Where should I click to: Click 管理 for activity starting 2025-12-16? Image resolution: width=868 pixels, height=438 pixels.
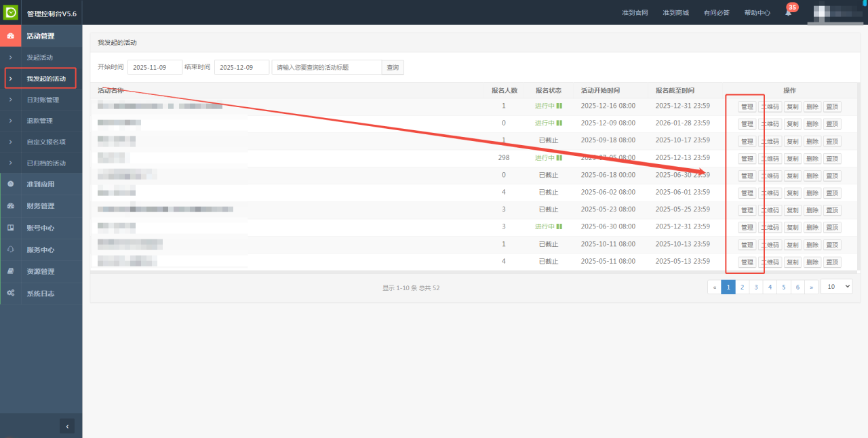tap(747, 106)
